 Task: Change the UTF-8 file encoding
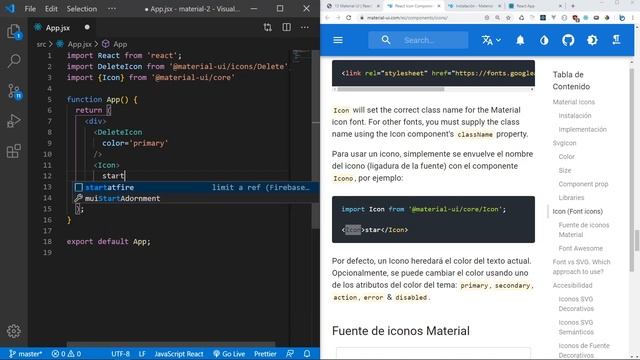pos(120,354)
